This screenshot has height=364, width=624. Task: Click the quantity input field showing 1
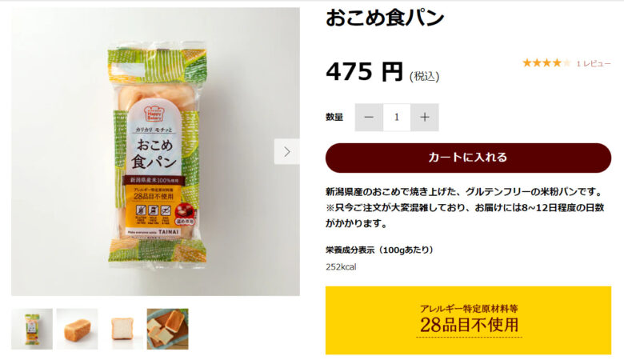pyautogui.click(x=397, y=118)
